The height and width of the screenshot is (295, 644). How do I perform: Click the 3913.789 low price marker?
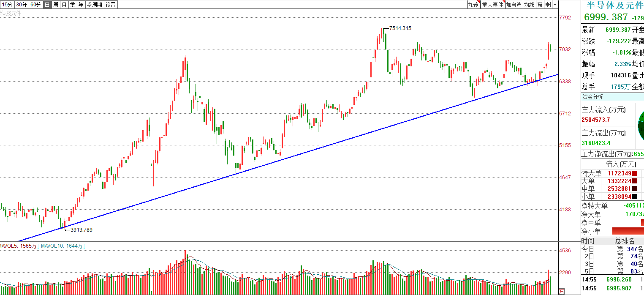tap(81, 229)
